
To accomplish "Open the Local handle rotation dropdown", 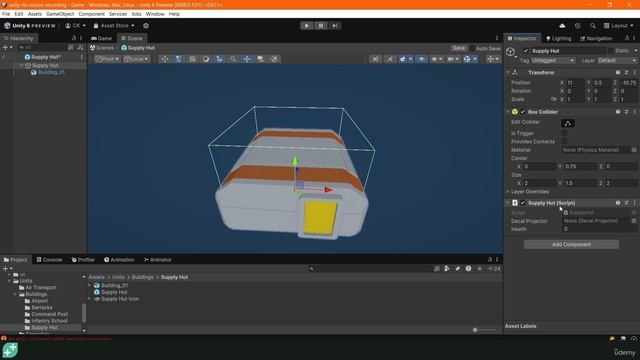I will pos(136,59).
